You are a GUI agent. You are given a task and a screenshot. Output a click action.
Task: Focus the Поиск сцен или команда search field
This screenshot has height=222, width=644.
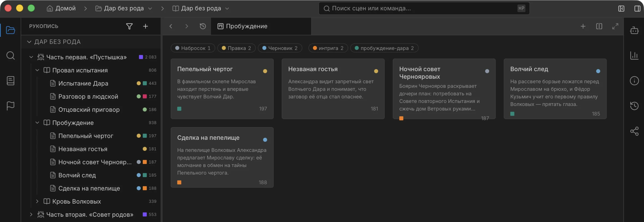(424, 8)
